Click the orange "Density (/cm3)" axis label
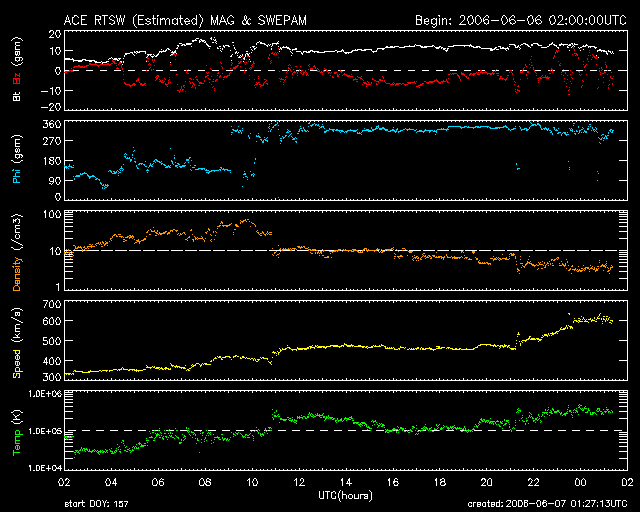Screen dimensions: 640x512 click(x=17, y=252)
